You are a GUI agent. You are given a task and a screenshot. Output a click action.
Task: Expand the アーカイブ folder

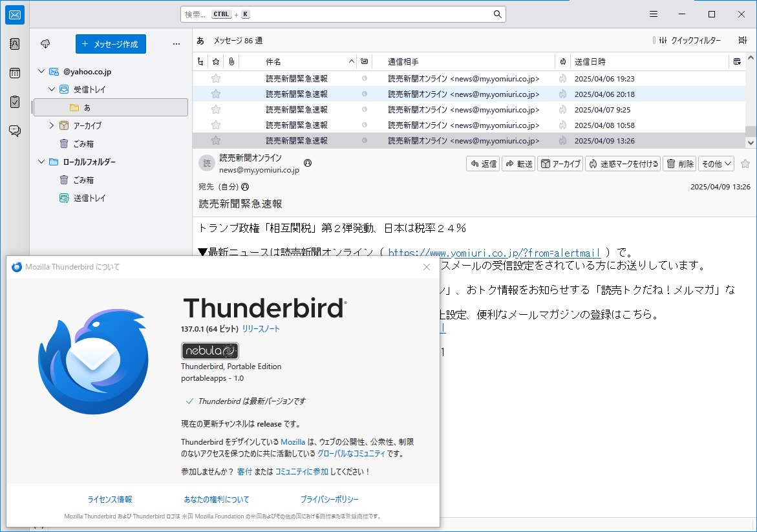pos(52,125)
